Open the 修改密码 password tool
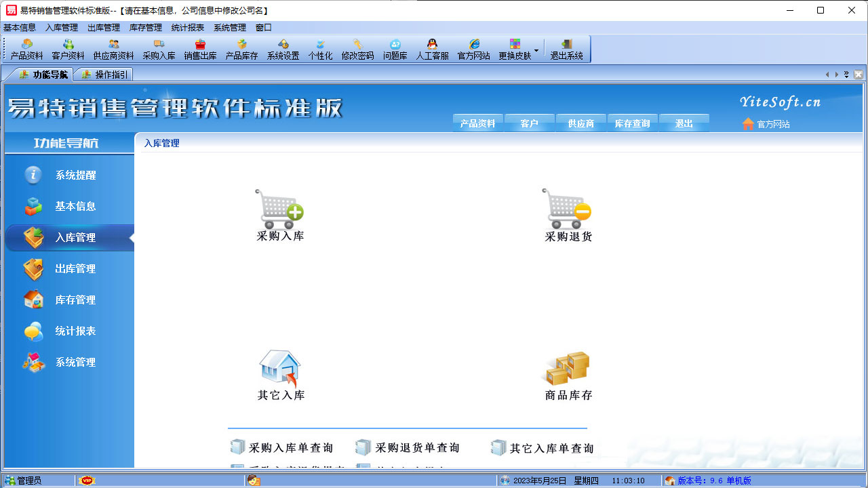Image resolution: width=868 pixels, height=488 pixels. (358, 48)
